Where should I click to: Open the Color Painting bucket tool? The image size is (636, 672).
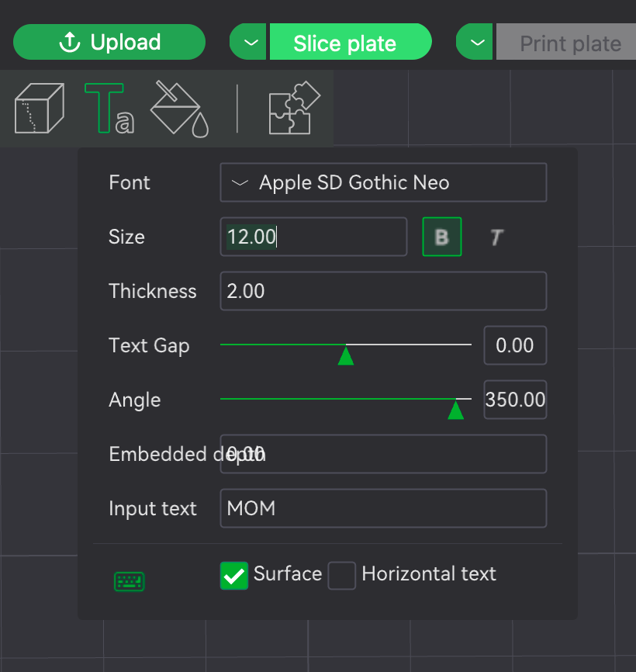179,109
